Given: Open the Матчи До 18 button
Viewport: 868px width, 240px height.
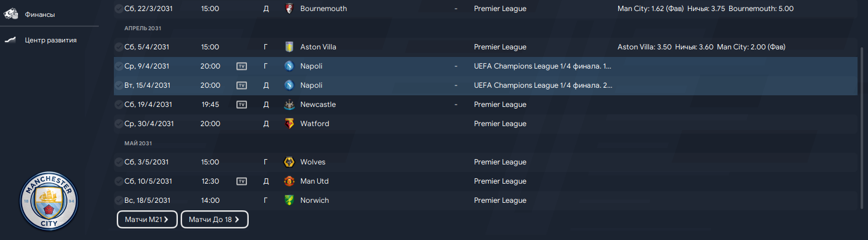Looking at the screenshot, I should 215,219.
